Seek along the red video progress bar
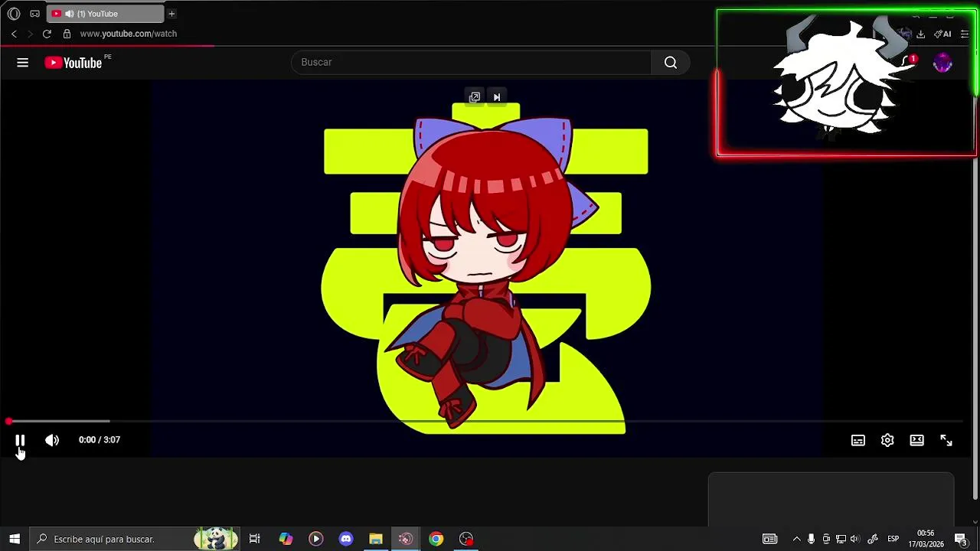Image resolution: width=980 pixels, height=551 pixels. point(485,422)
